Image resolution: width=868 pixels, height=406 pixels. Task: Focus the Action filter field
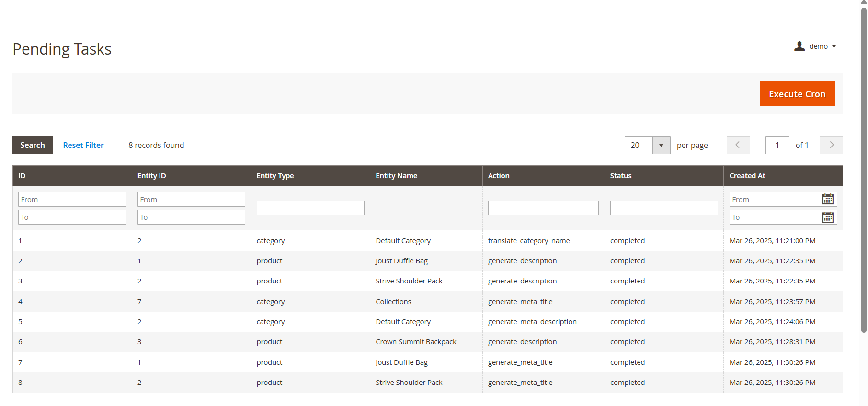(543, 208)
